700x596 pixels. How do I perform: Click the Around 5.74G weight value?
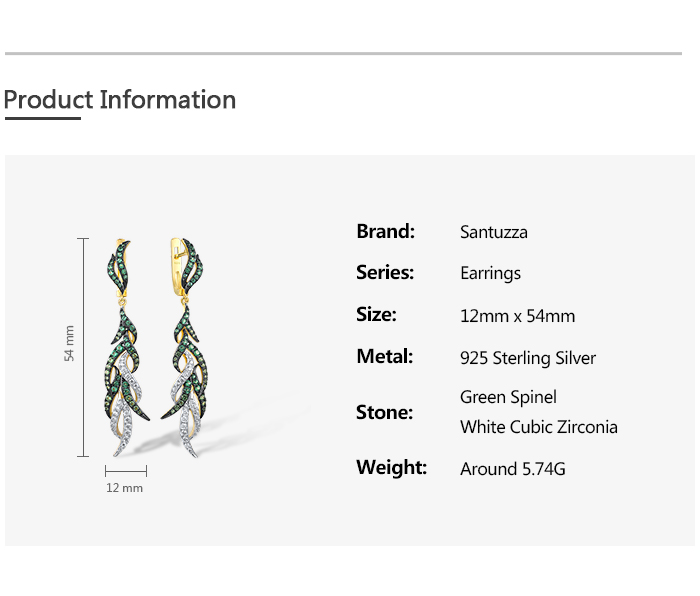(513, 468)
